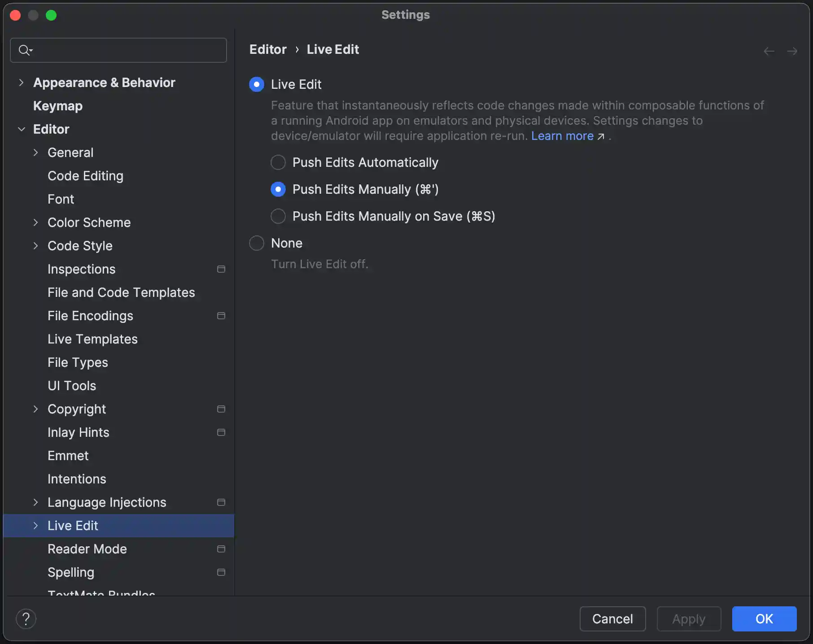Select Keymap in the settings sidebar
The width and height of the screenshot is (813, 644).
pos(57,106)
